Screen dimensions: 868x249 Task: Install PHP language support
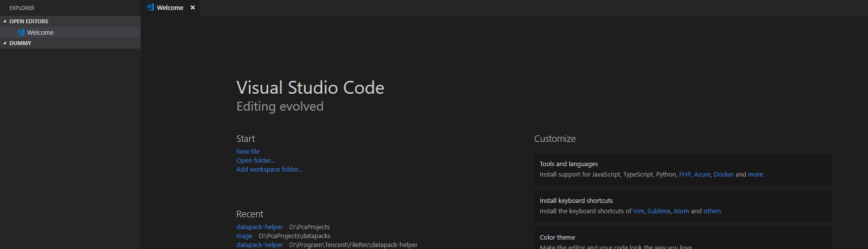tap(685, 174)
